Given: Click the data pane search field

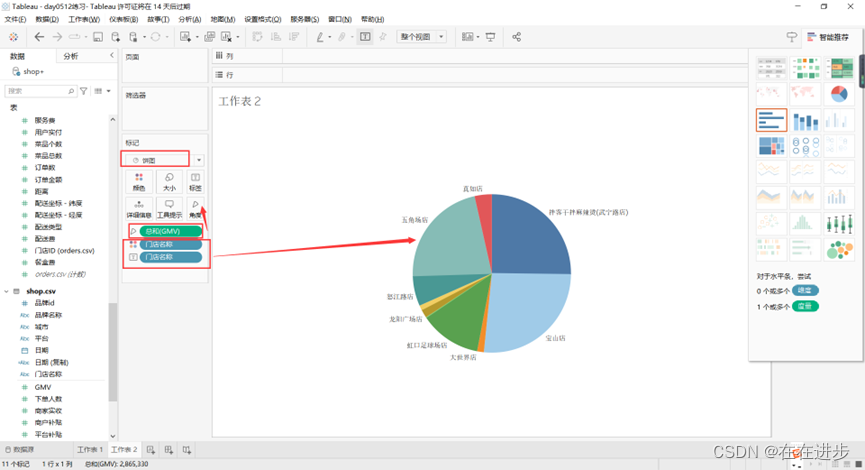Looking at the screenshot, I should coord(40,91).
